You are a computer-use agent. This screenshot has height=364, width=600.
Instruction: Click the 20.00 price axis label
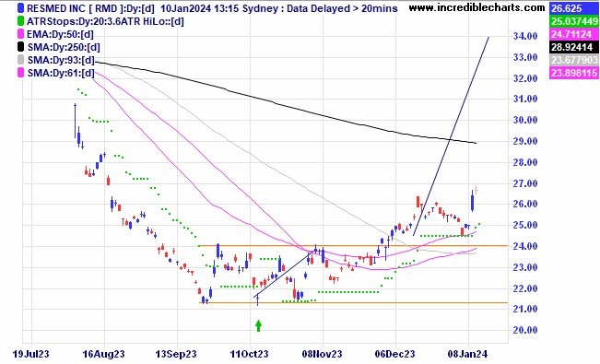point(525,330)
